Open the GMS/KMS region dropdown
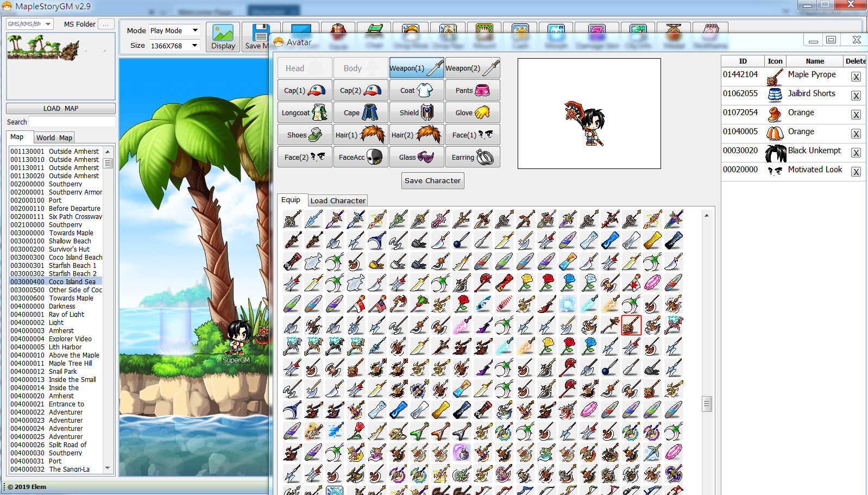This screenshot has width=868, height=495. [x=29, y=24]
